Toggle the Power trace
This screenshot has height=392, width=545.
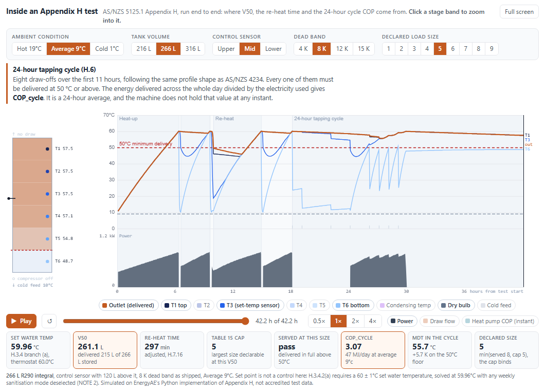pyautogui.click(x=402, y=321)
